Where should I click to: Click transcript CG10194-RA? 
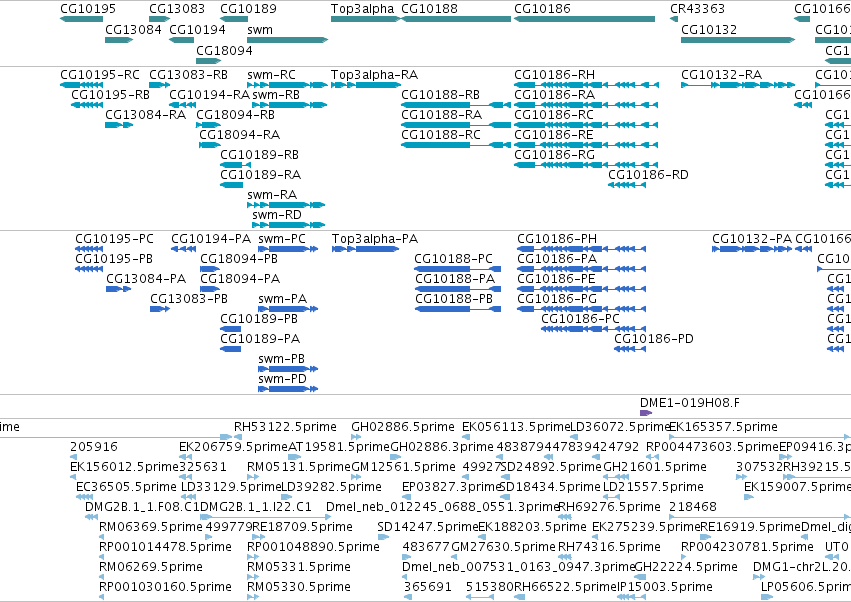pyautogui.click(x=182, y=105)
